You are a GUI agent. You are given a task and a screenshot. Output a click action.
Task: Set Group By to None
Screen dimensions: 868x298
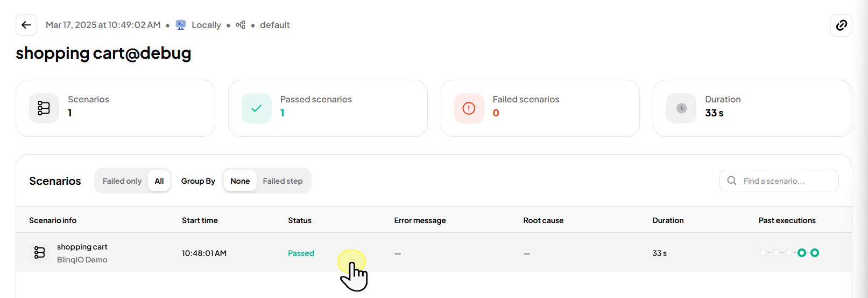(x=240, y=181)
